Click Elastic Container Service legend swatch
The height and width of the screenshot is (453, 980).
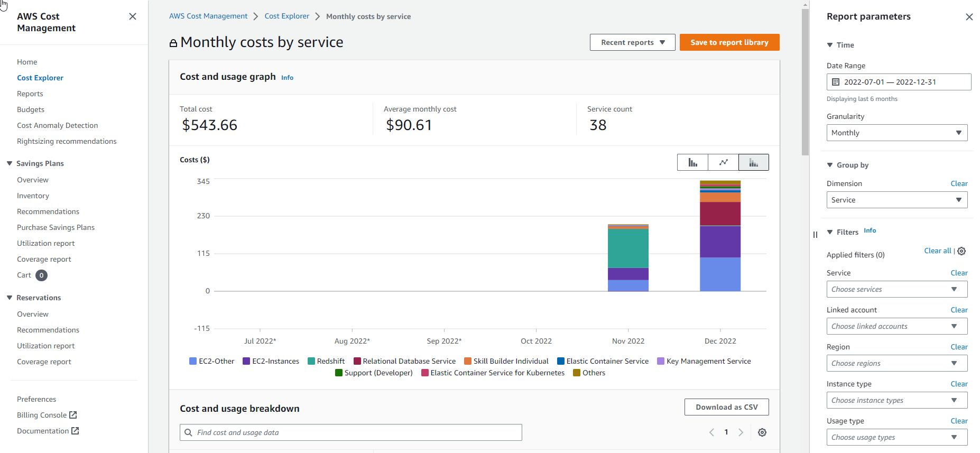pos(561,361)
